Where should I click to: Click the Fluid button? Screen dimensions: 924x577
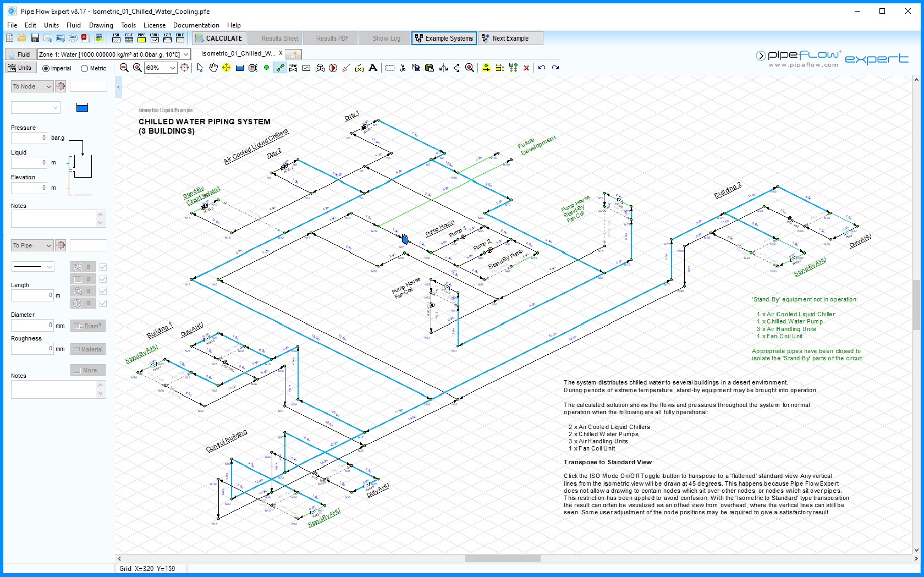(20, 54)
